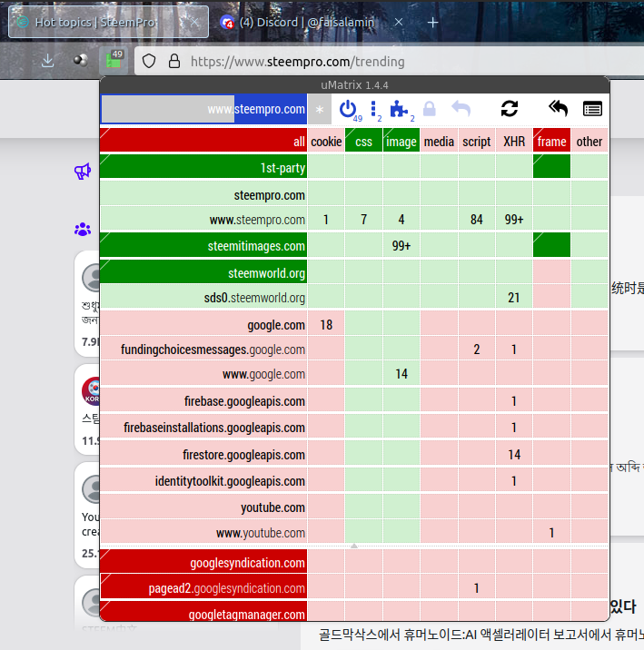Select the global asterisk scope button

coord(320,110)
